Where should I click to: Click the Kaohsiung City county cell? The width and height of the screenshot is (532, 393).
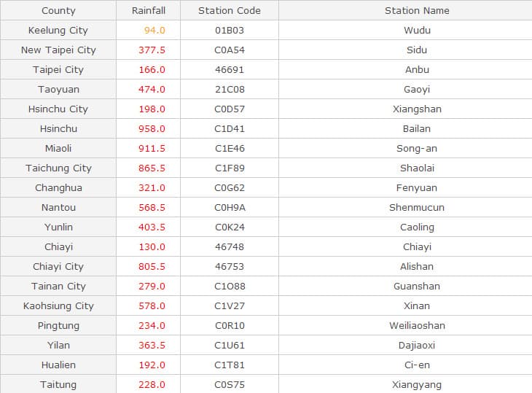58,306
